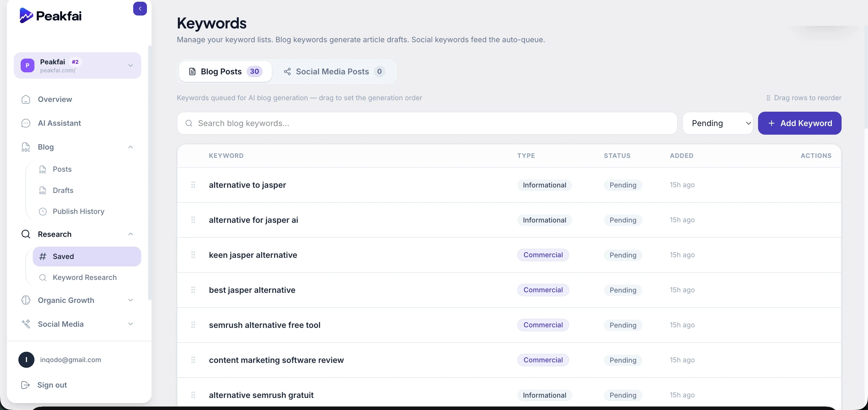Click the Saved hash icon
The image size is (868, 410).
point(42,257)
